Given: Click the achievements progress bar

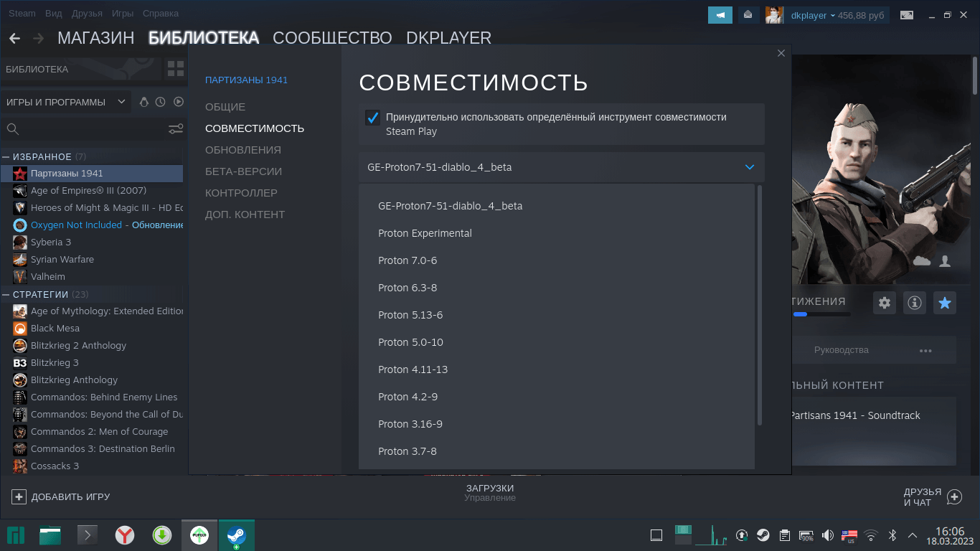Looking at the screenshot, I should pos(821,314).
